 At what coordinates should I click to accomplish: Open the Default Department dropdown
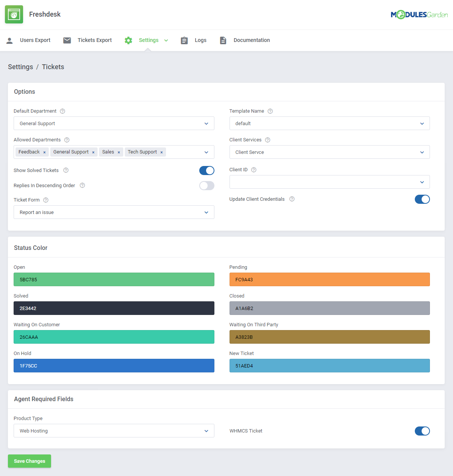tap(114, 123)
